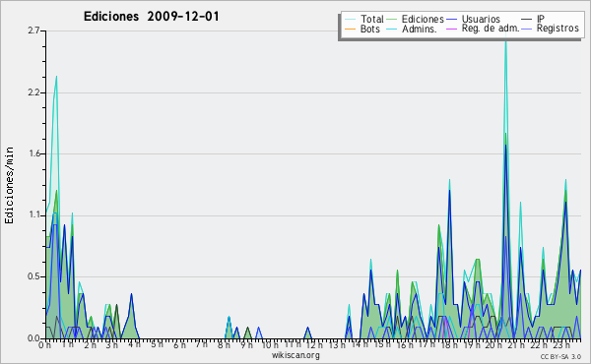Image resolution: width=591 pixels, height=364 pixels.
Task: Click the 'Ediciones' legend label
Action: tap(423, 19)
